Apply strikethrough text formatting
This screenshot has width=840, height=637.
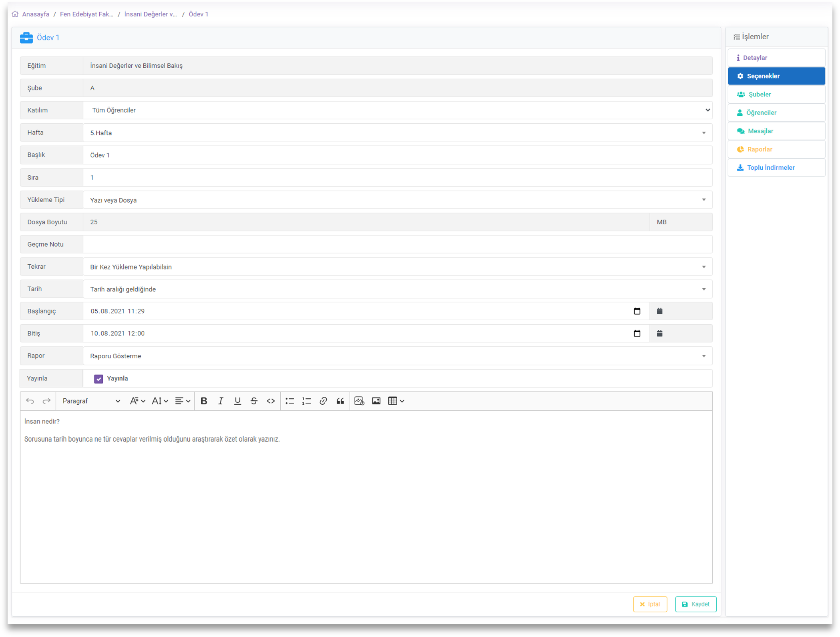click(x=254, y=401)
